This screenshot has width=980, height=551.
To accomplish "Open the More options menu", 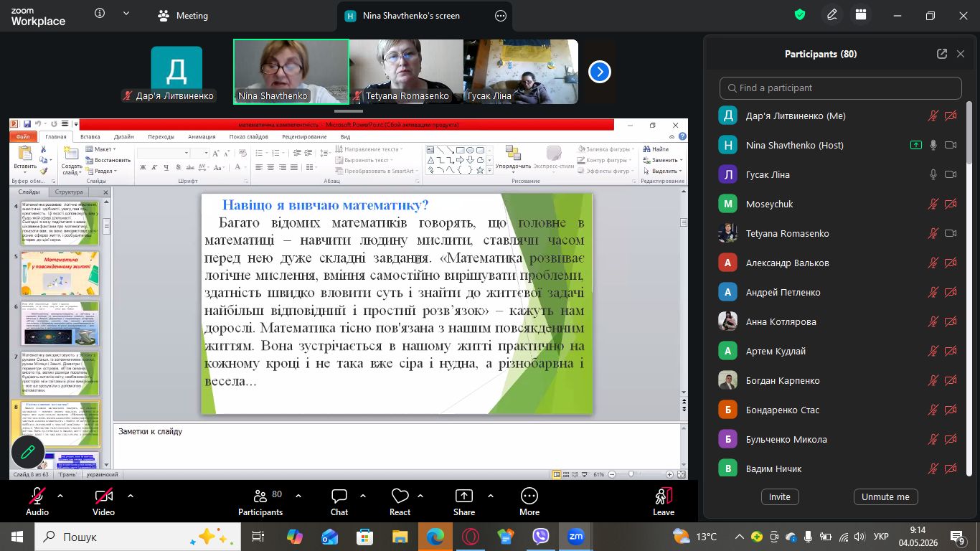I will 529,501.
